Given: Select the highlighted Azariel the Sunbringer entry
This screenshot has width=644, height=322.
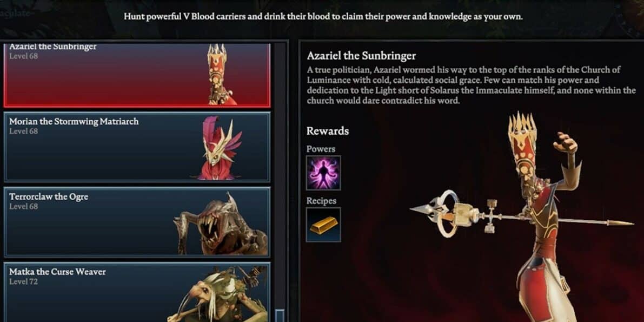Looking at the screenshot, I should point(137,75).
